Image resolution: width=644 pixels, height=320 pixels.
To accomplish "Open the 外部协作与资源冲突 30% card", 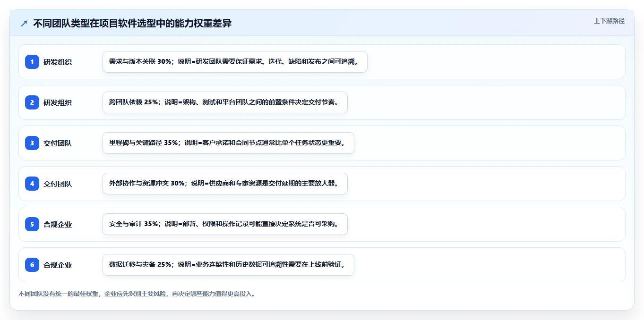I will coord(225,184).
